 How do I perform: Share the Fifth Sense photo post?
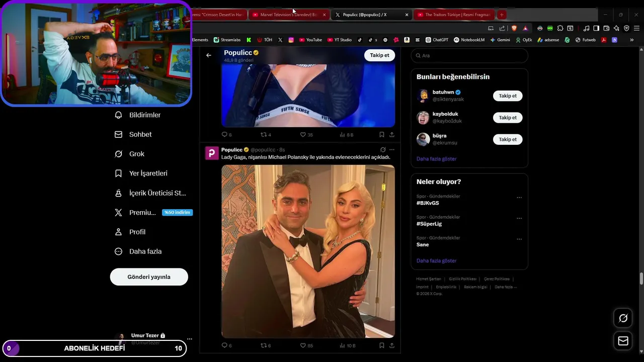click(392, 135)
